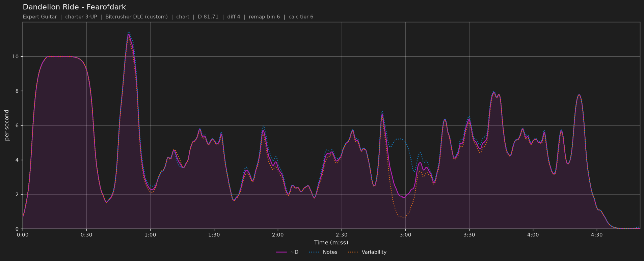Click 'Bitcrusher DLC (custom)' in subtitle
This screenshot has height=261, width=644.
coord(136,17)
